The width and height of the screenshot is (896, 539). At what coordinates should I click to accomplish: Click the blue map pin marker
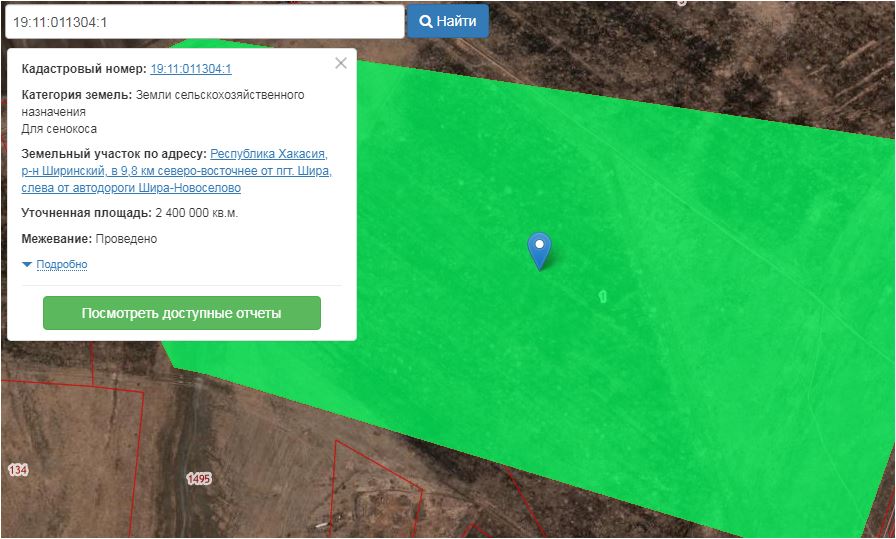(539, 250)
